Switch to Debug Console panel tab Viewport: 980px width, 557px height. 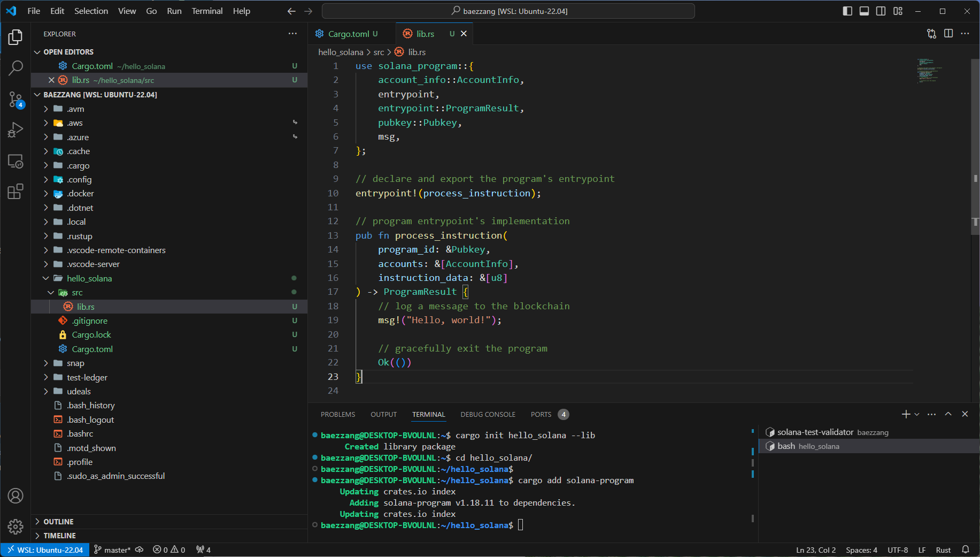[x=488, y=415]
